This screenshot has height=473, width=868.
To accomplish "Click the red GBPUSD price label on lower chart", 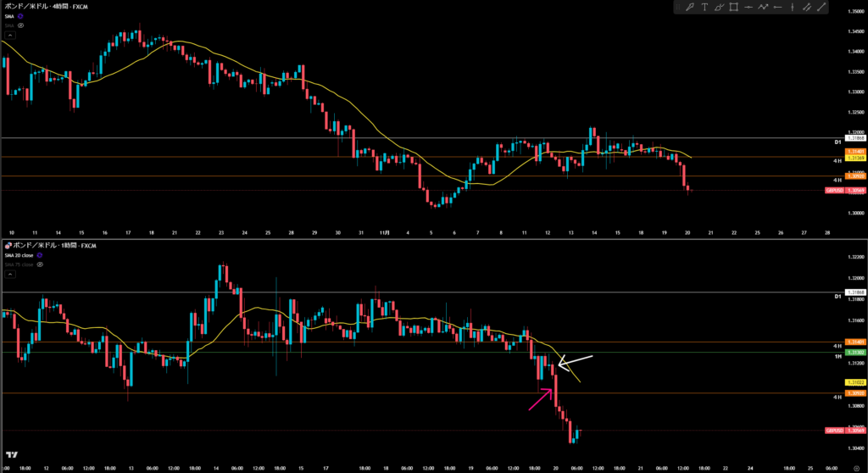I will pyautogui.click(x=833, y=431).
